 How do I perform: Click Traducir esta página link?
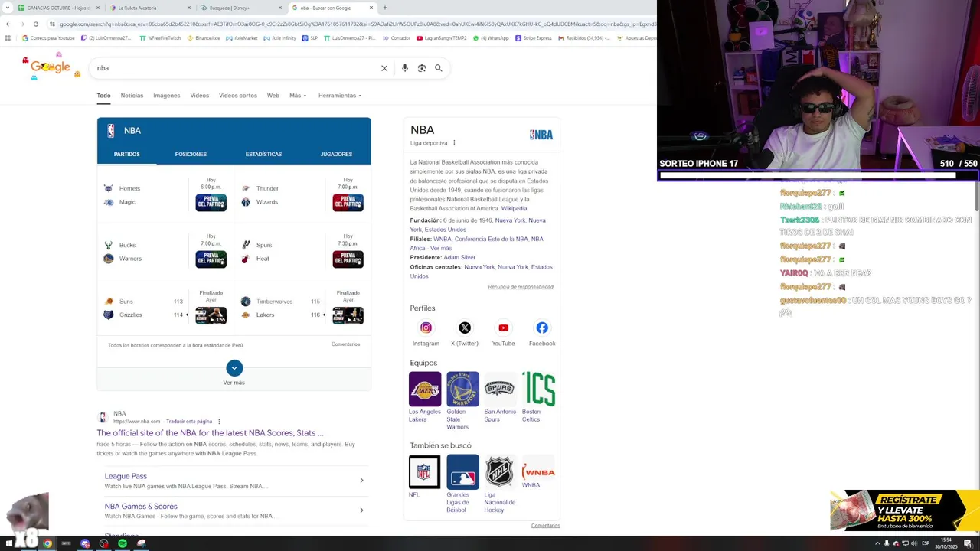189,422
